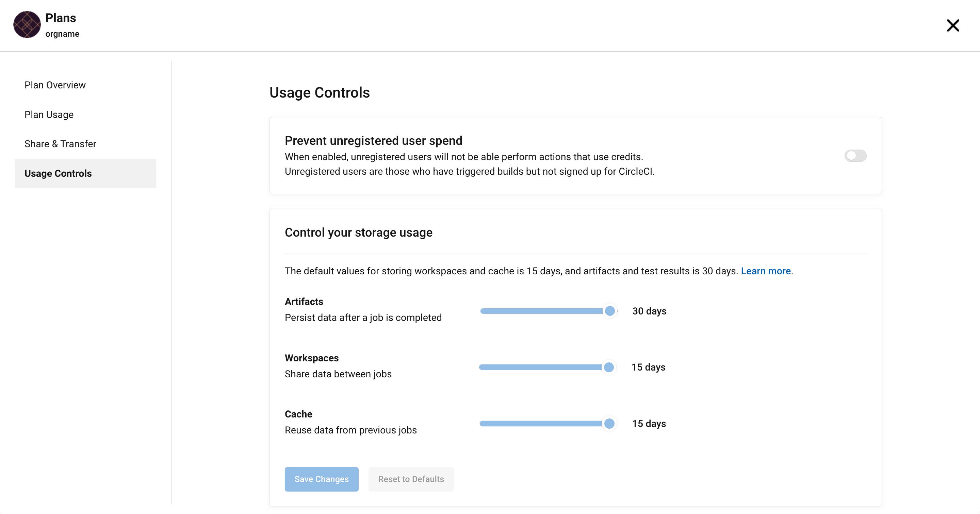Screen dimensions: 980x514
Task: Follow the Learn more link
Action: (765, 271)
